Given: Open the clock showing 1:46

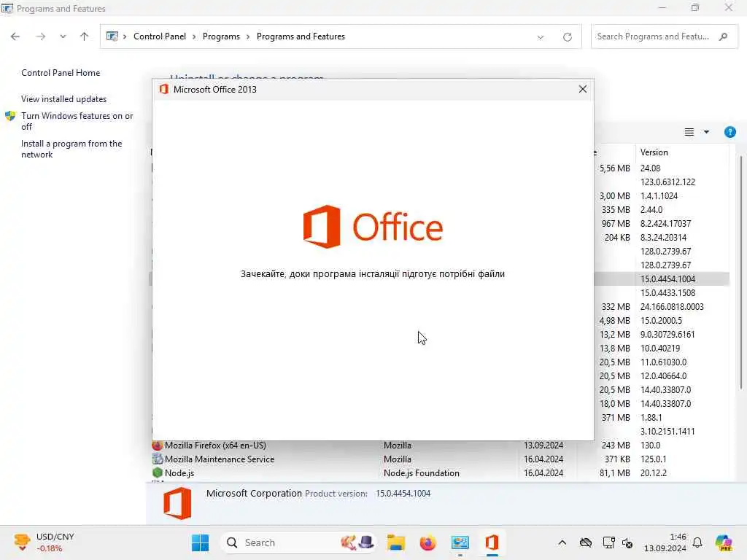Looking at the screenshot, I should point(665,542).
